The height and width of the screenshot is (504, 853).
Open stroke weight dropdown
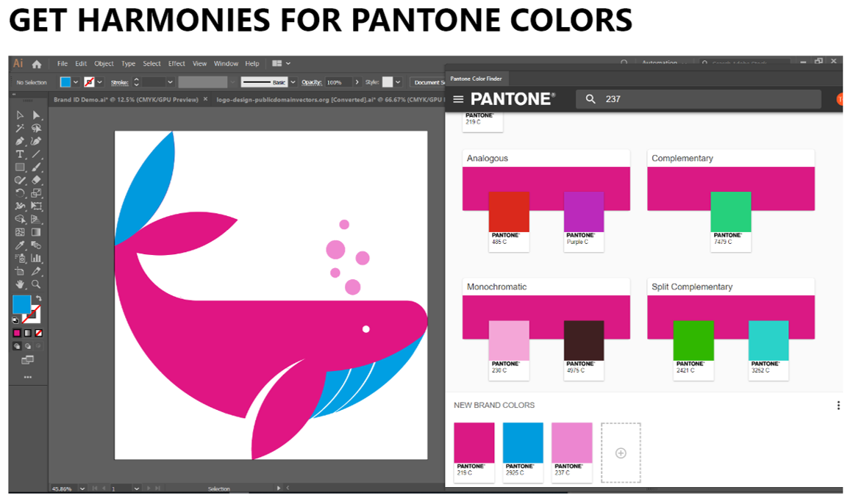(x=171, y=82)
